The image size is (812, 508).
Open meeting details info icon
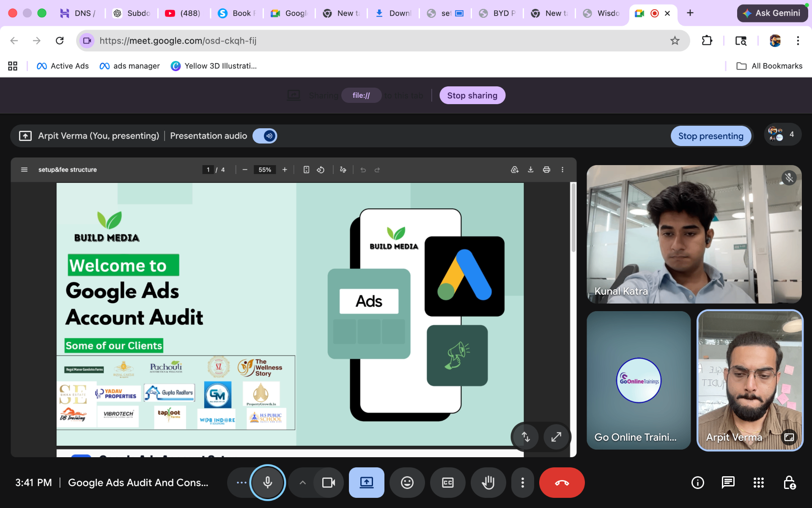[x=697, y=483]
